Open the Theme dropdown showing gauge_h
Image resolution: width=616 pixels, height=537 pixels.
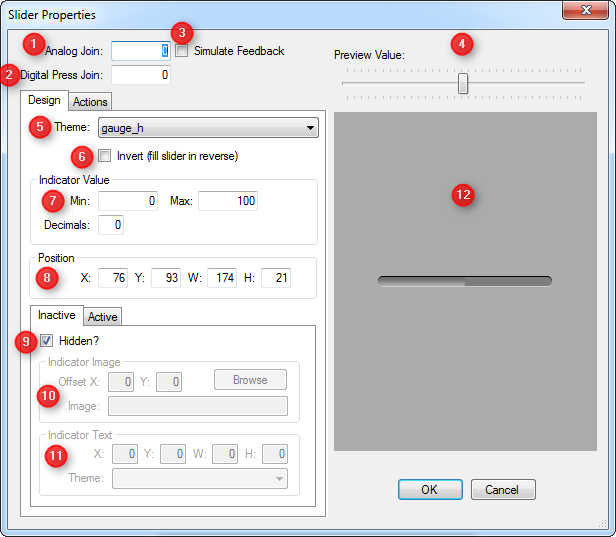tap(207, 128)
